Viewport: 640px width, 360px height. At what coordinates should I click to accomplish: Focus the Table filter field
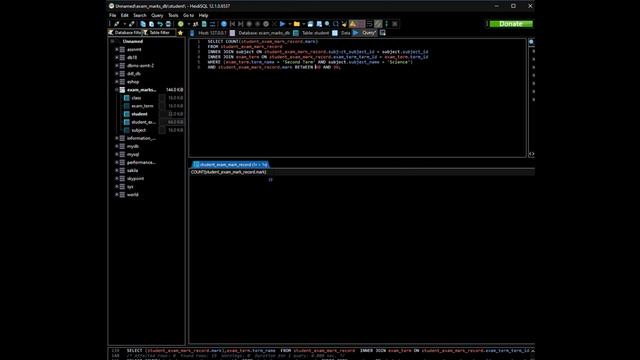coord(159,33)
